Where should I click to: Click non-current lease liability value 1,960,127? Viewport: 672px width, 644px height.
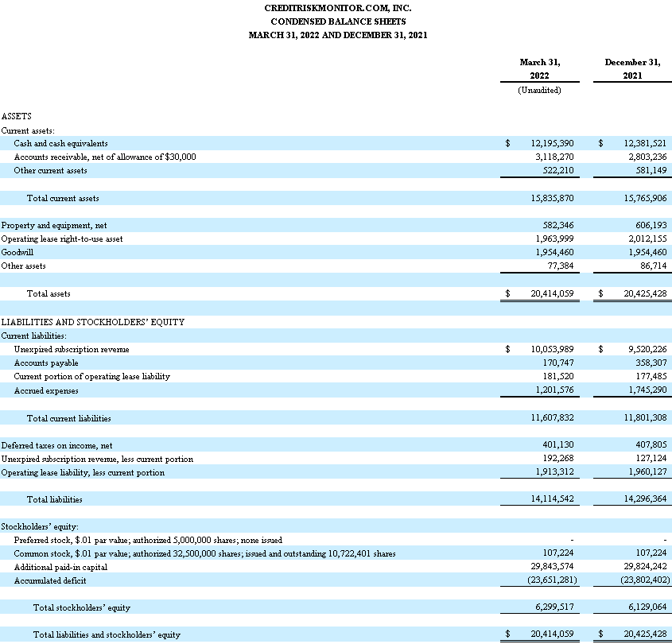647,472
